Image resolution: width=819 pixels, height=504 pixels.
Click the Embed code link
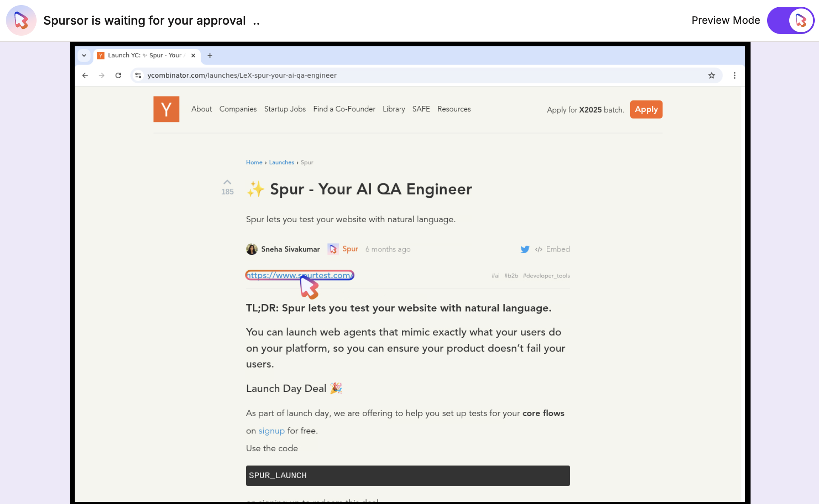click(553, 249)
